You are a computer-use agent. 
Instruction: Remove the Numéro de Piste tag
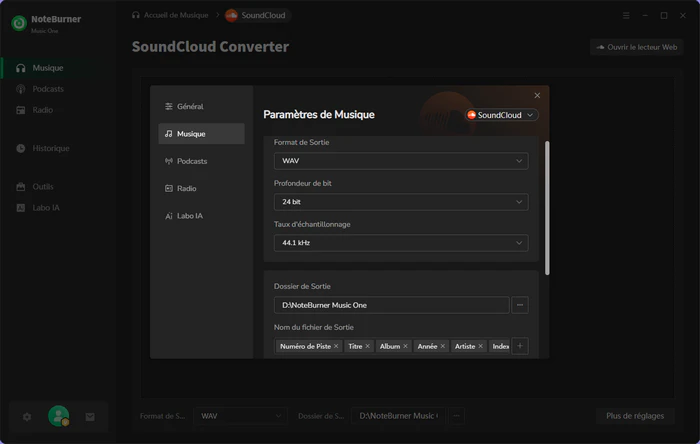point(336,346)
